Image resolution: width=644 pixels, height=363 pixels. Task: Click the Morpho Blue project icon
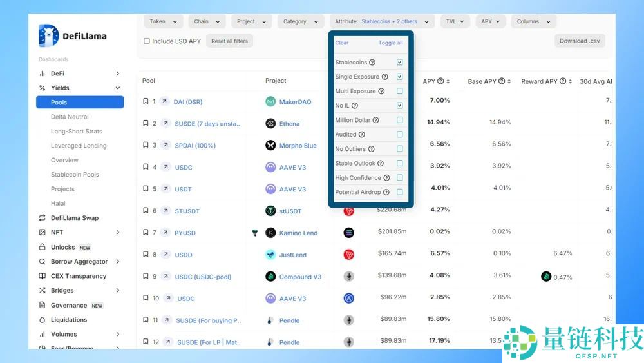click(x=270, y=145)
